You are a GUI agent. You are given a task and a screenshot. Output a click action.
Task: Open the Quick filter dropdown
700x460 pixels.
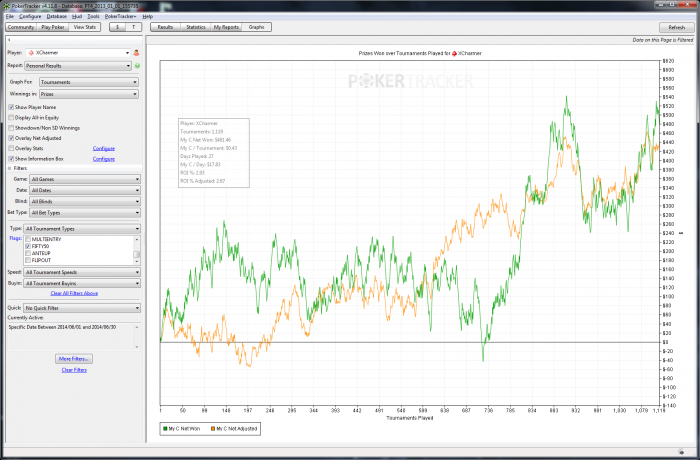(84, 308)
